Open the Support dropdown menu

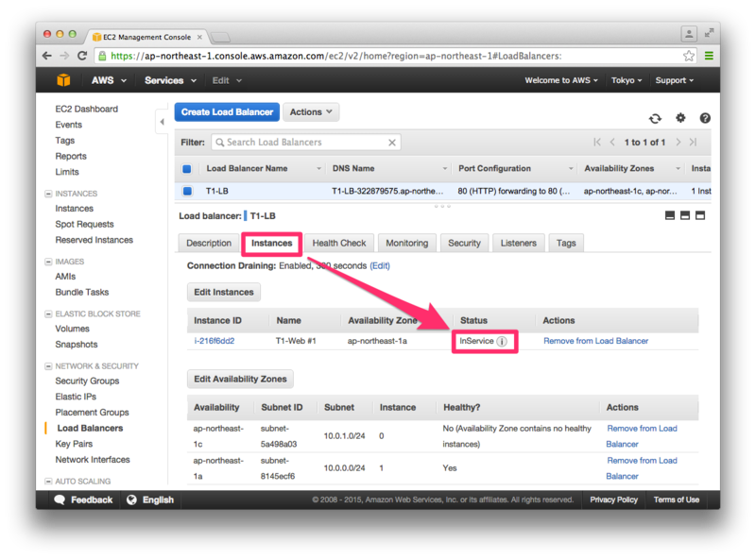(674, 80)
